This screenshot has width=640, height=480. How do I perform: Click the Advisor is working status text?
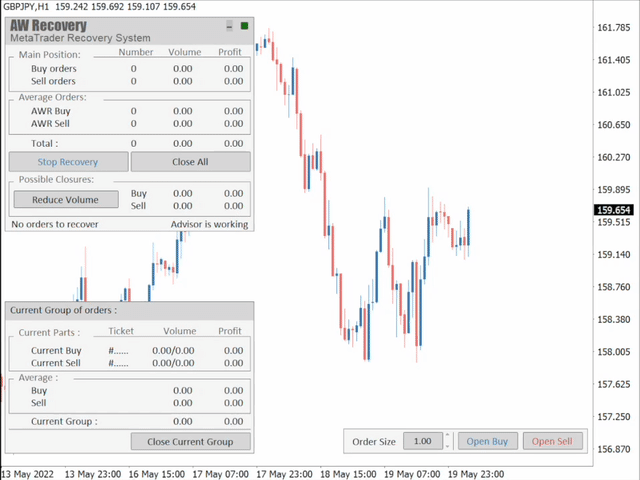pyautogui.click(x=209, y=224)
